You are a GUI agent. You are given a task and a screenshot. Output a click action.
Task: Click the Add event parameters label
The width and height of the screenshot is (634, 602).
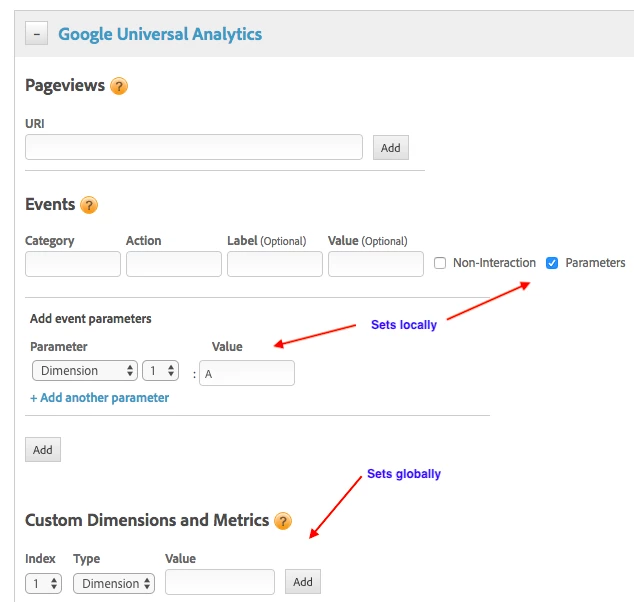click(91, 319)
